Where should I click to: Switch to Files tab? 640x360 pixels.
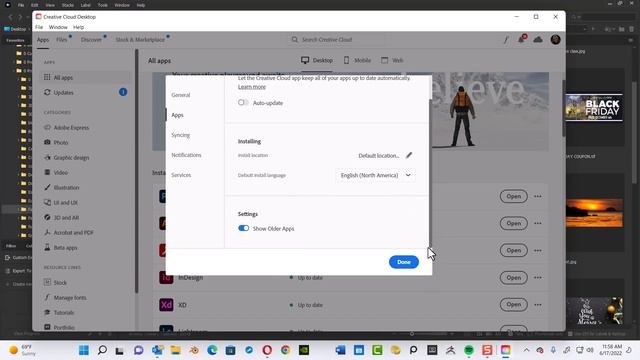tap(62, 40)
